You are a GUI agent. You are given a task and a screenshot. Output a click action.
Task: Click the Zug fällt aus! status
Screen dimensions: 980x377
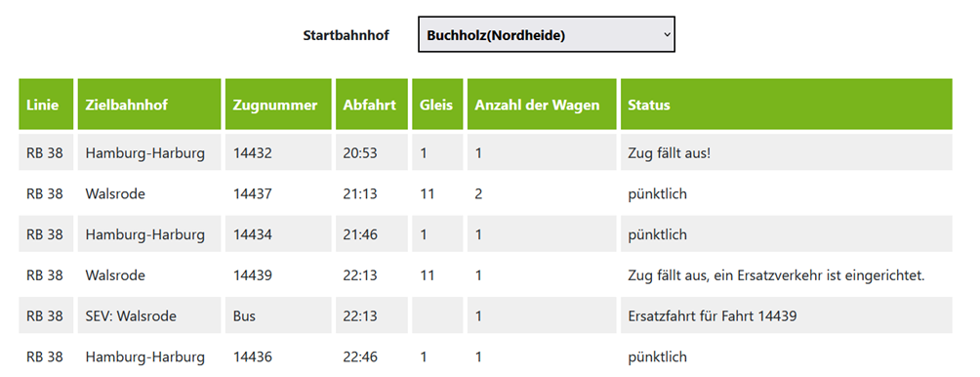[670, 152]
